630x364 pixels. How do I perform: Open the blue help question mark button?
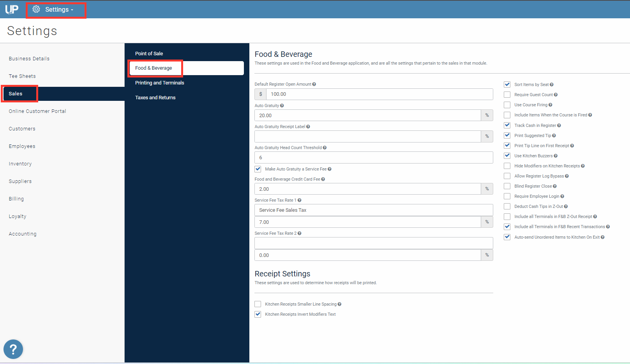pyautogui.click(x=13, y=349)
